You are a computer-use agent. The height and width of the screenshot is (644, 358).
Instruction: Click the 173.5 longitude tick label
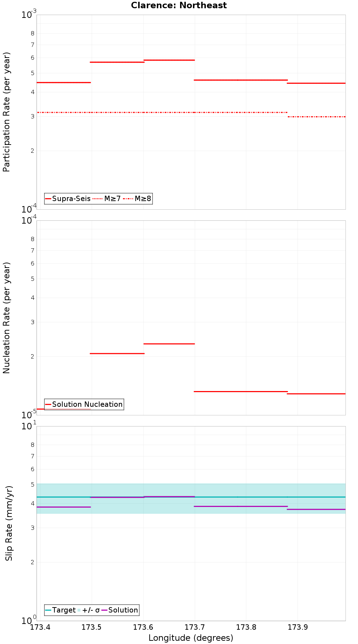pyautogui.click(x=92, y=627)
